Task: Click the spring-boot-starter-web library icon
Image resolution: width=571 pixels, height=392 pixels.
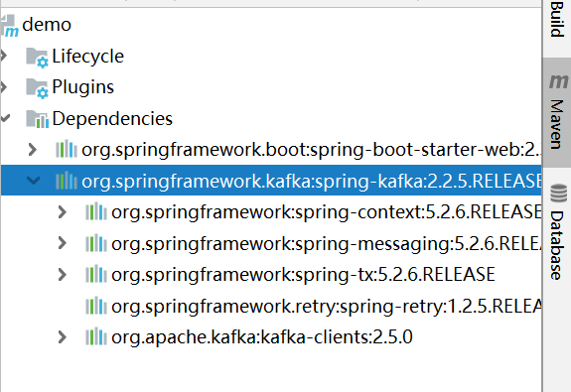Action: tap(67, 149)
